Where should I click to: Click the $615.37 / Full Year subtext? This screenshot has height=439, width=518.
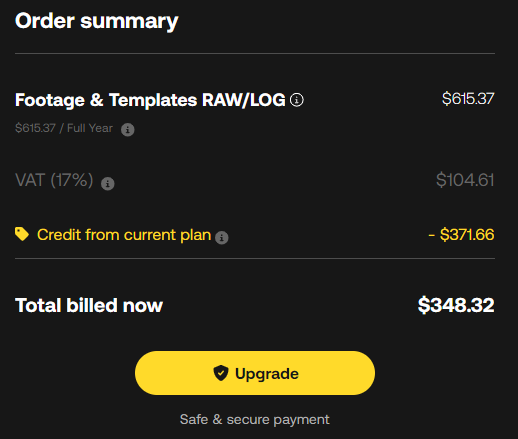pyautogui.click(x=64, y=128)
